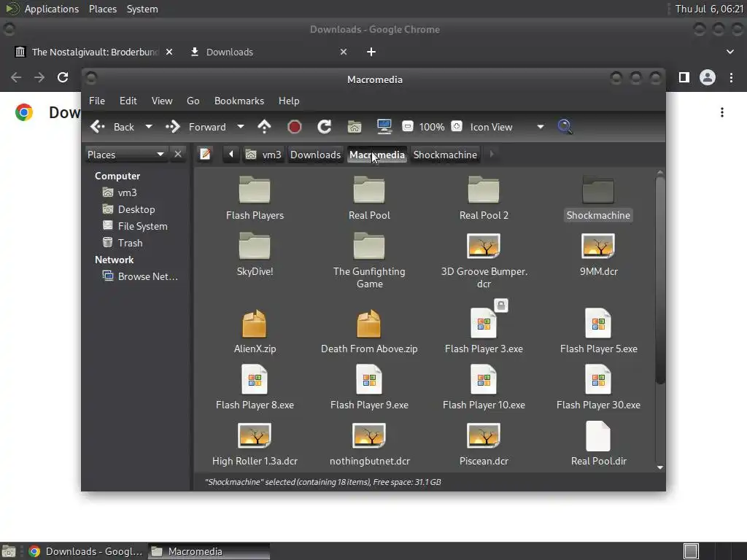Open the Applications menu in the top panel
Viewport: 747px width, 560px height.
point(52,9)
